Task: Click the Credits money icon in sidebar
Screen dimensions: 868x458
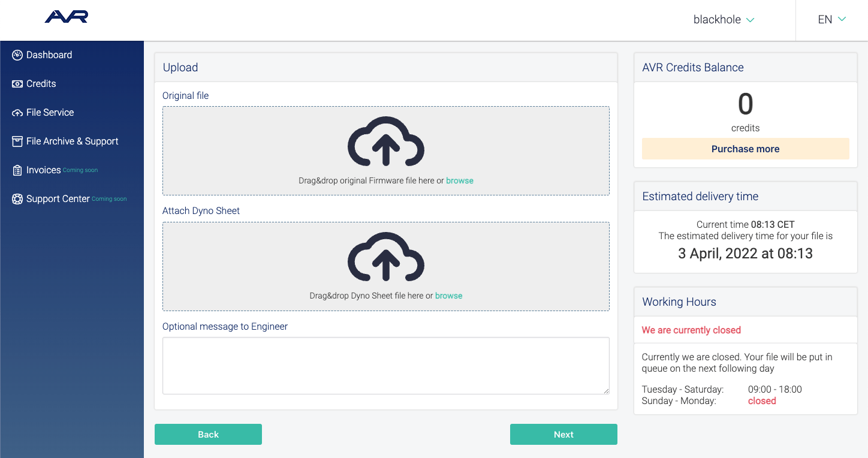Action: [x=17, y=84]
